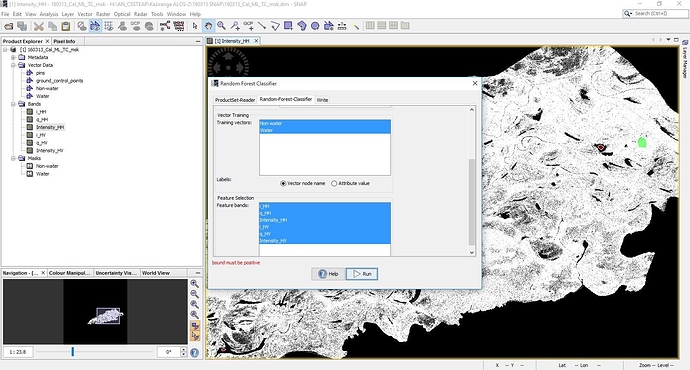This screenshot has width=690, height=370.
Task: Select ground_control_points in Vector Data
Action: tap(59, 81)
